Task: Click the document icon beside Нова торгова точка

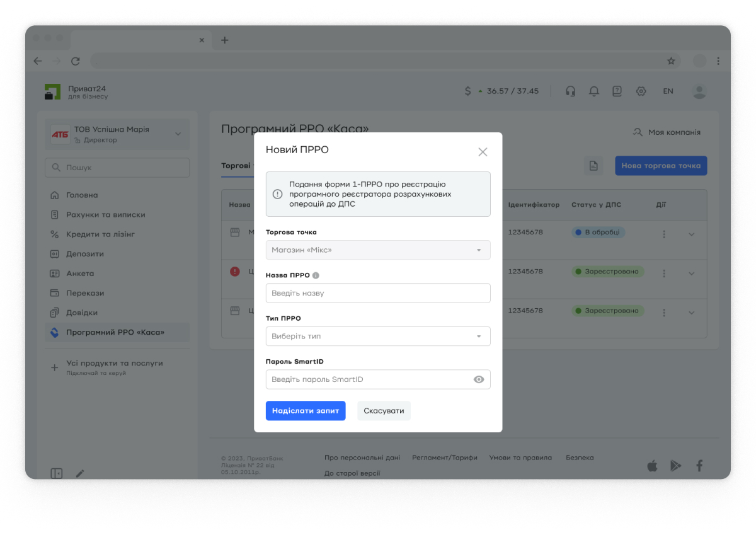Action: 593,166
